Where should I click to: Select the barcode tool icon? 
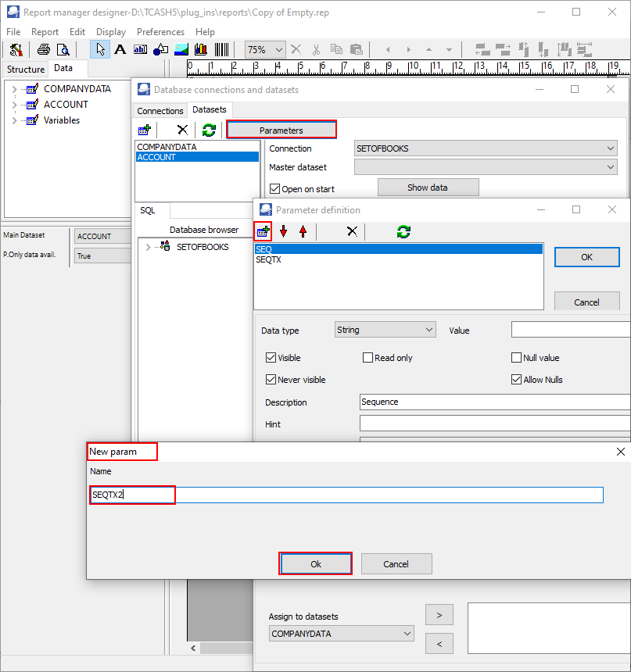tap(222, 50)
